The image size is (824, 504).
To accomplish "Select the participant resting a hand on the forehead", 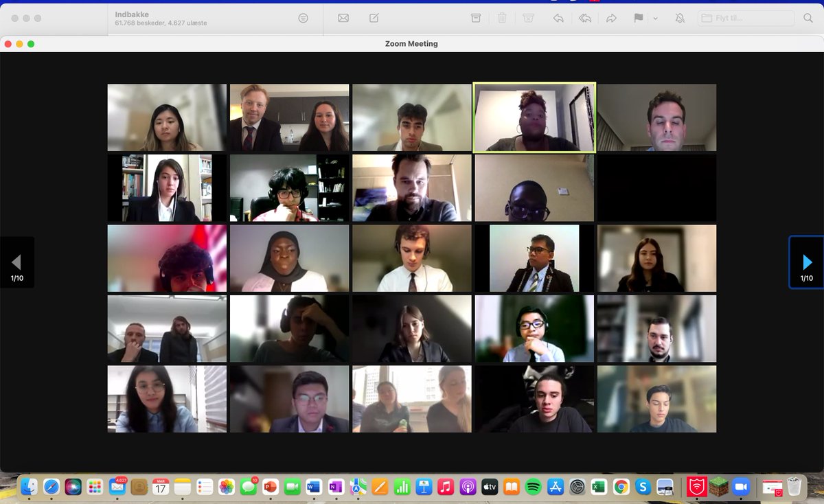I will point(289,329).
